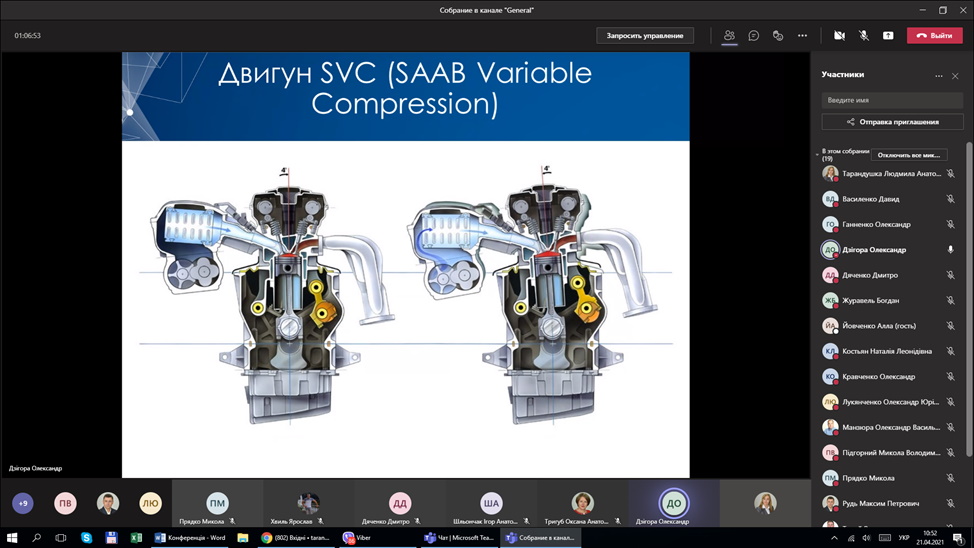
Task: Show participants panel icon in toolbar
Action: (729, 35)
